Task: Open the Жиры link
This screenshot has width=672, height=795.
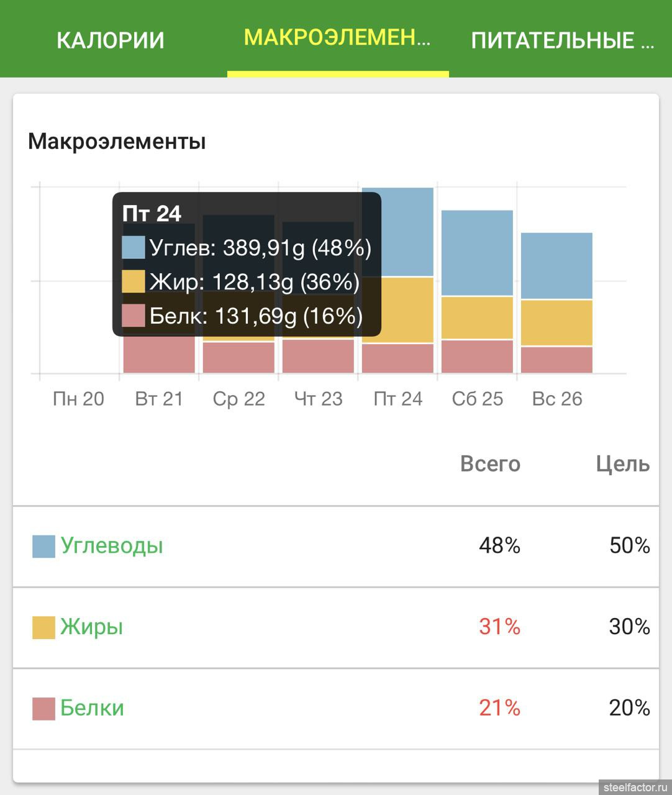Action: coord(92,627)
